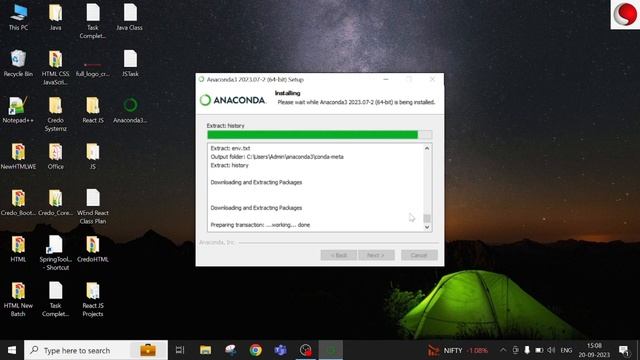Image resolution: width=640 pixels, height=360 pixels.
Task: Click the install log scrollbar thumb
Action: point(427,218)
